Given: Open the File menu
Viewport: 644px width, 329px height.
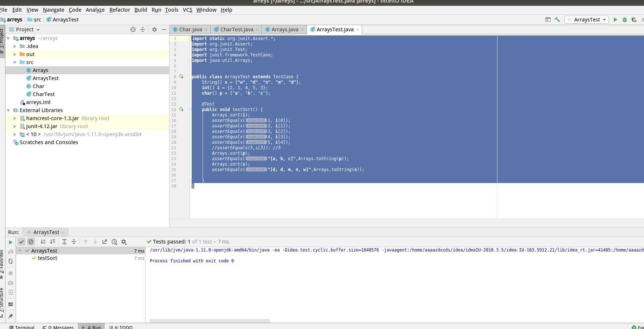Looking at the screenshot, I should coord(3,10).
